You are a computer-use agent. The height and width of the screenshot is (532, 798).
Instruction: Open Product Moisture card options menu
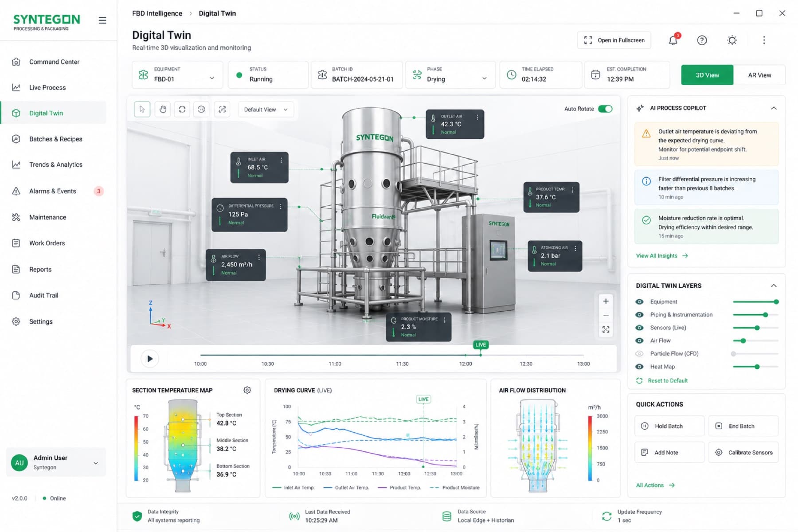coord(445,320)
